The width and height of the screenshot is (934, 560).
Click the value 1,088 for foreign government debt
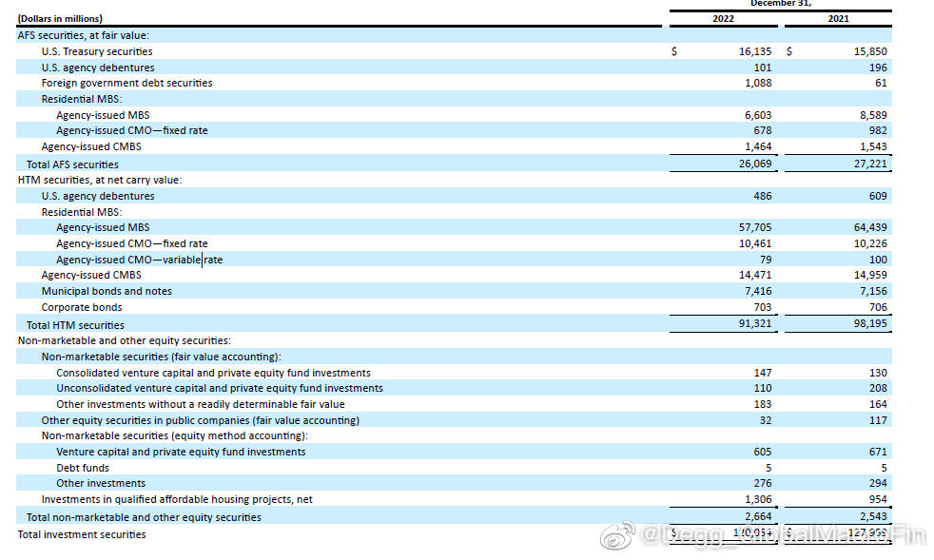point(758,83)
